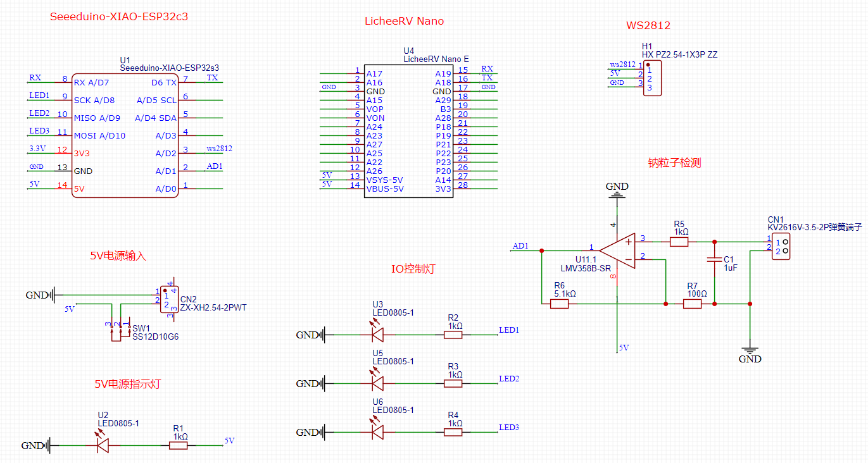Click GND symbol left of LED U2
Viewport: 868px width, 463px height.
[37, 445]
